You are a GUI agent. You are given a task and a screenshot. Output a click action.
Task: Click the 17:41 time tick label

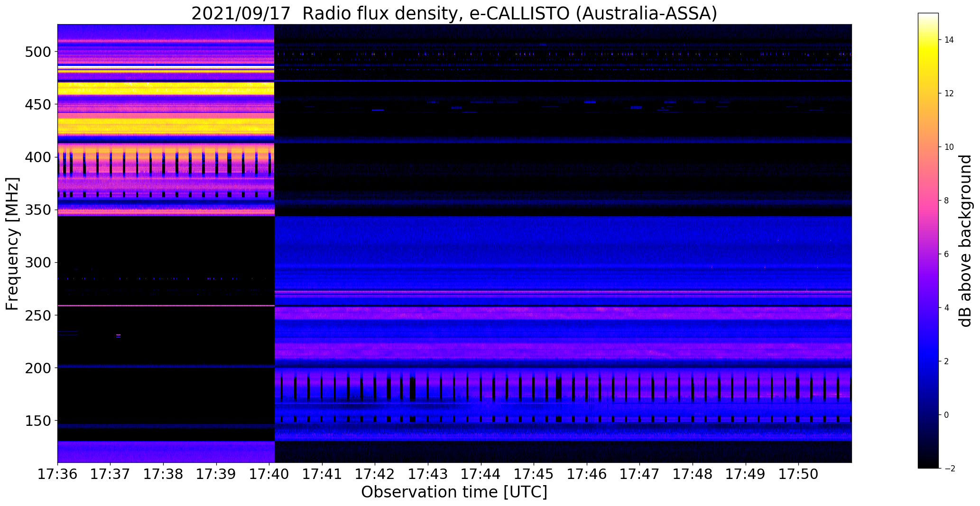pos(322,474)
